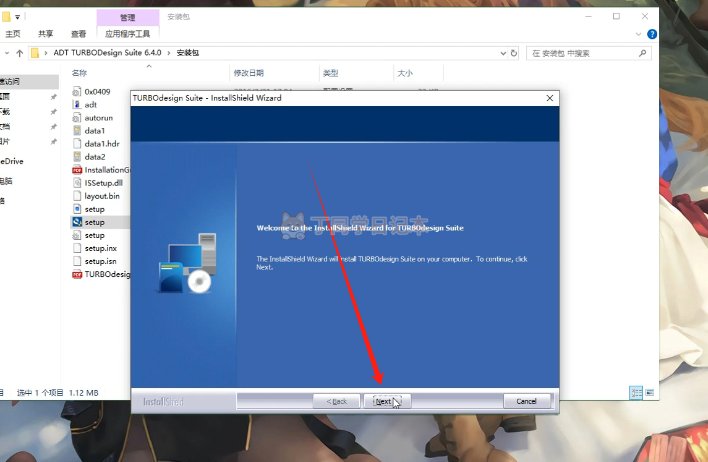Open the 管理 ribbon tab
The width and height of the screenshot is (708, 462).
[x=127, y=17]
